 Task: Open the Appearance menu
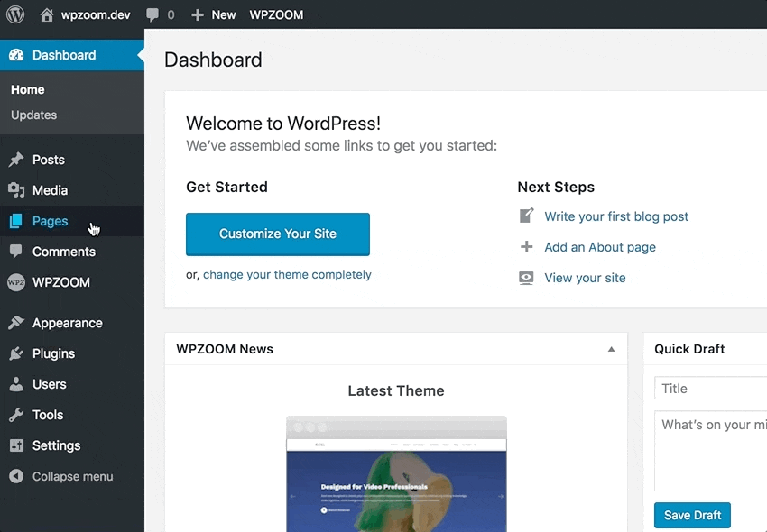[x=72, y=323]
